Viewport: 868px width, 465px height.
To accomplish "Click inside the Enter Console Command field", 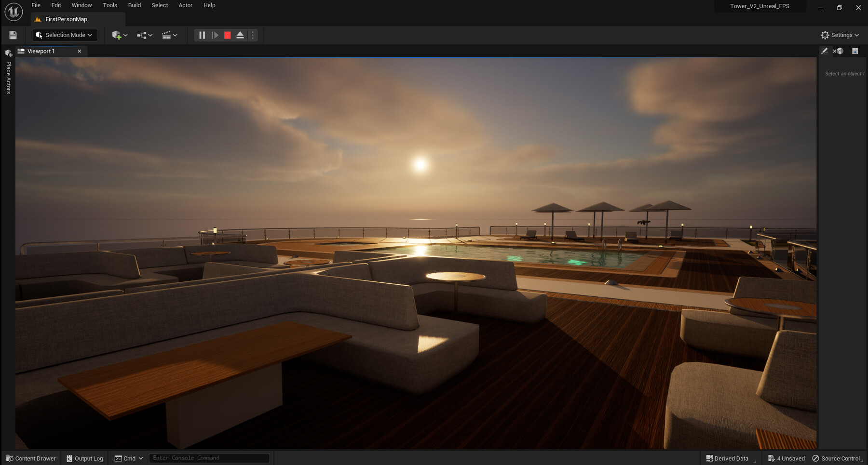I will tap(209, 457).
